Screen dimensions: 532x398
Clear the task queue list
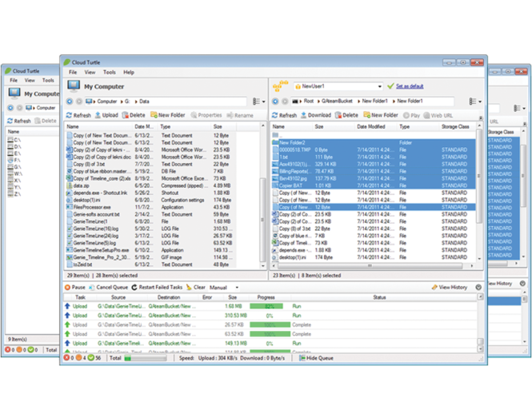pos(196,287)
